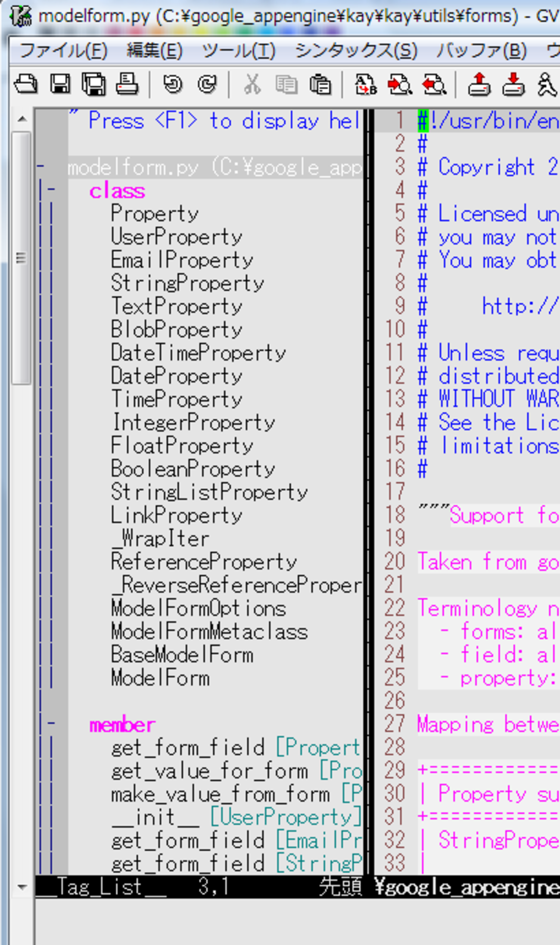Click the scrollbar down arrow
This screenshot has height=945, width=560.
point(22,886)
